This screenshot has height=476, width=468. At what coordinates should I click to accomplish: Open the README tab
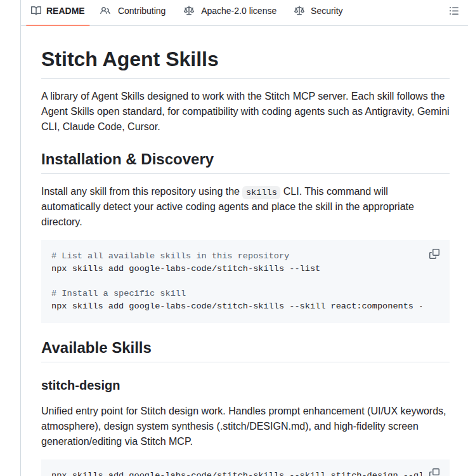58,11
